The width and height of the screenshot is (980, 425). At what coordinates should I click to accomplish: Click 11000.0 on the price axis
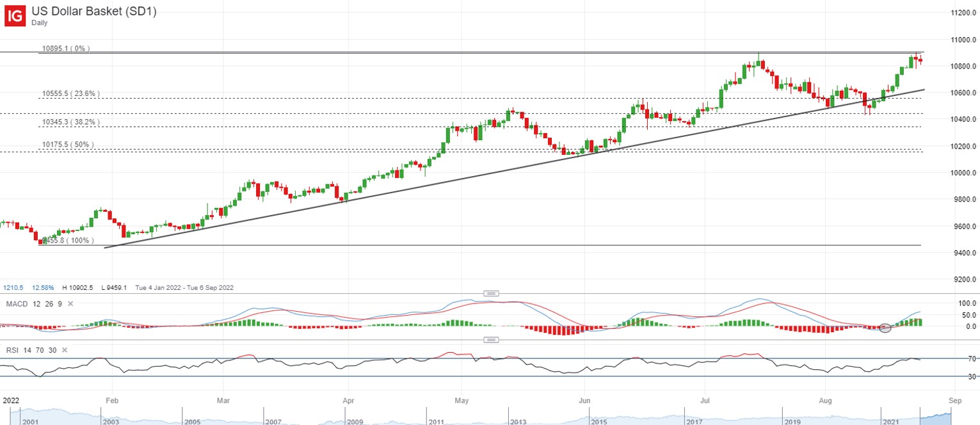(x=963, y=40)
